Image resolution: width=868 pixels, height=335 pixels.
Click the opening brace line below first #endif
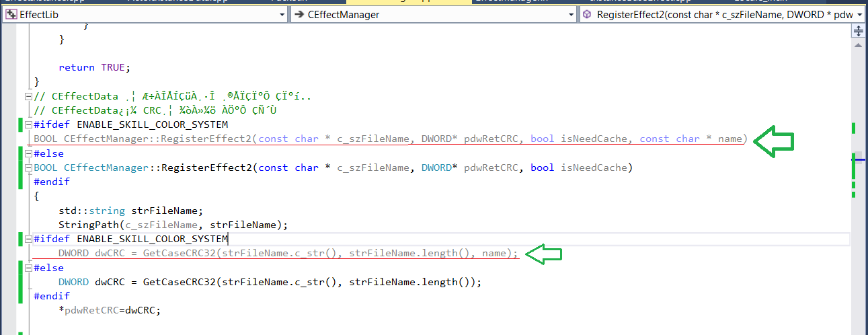pyautogui.click(x=37, y=196)
